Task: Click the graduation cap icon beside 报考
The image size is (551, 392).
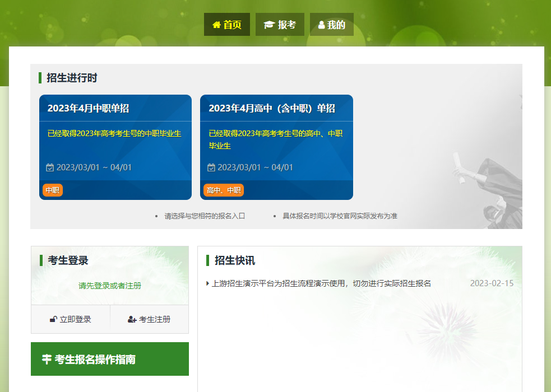Action: [x=269, y=25]
